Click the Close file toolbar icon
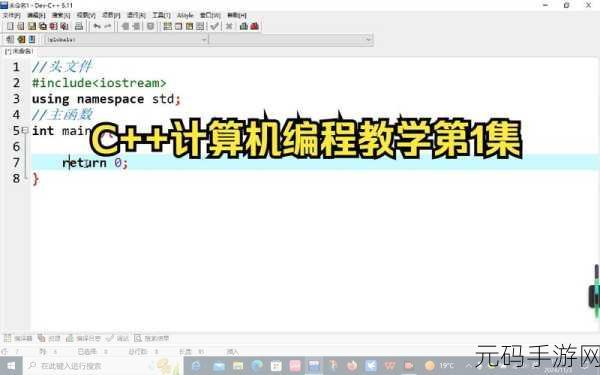The width and height of the screenshot is (600, 375). pyautogui.click(x=54, y=26)
